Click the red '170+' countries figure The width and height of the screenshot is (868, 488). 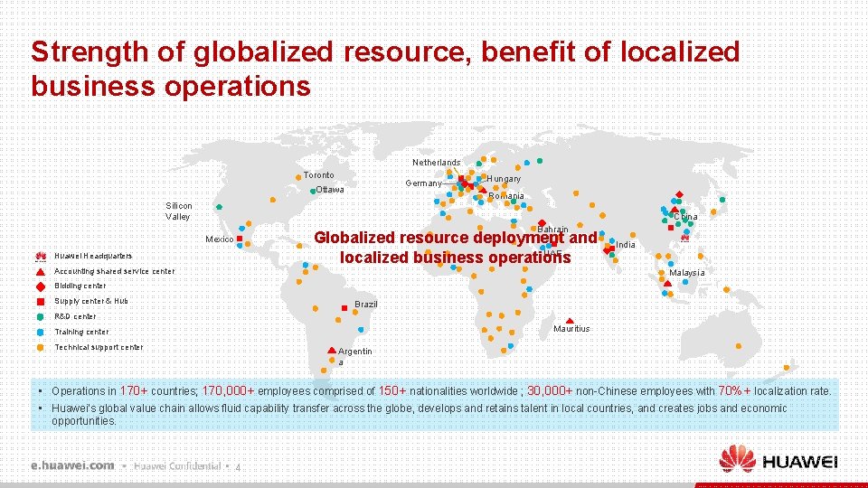click(134, 391)
